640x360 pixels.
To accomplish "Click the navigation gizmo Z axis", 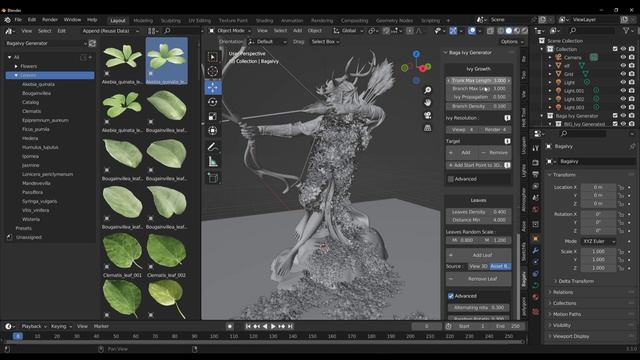I will click(x=416, y=54).
